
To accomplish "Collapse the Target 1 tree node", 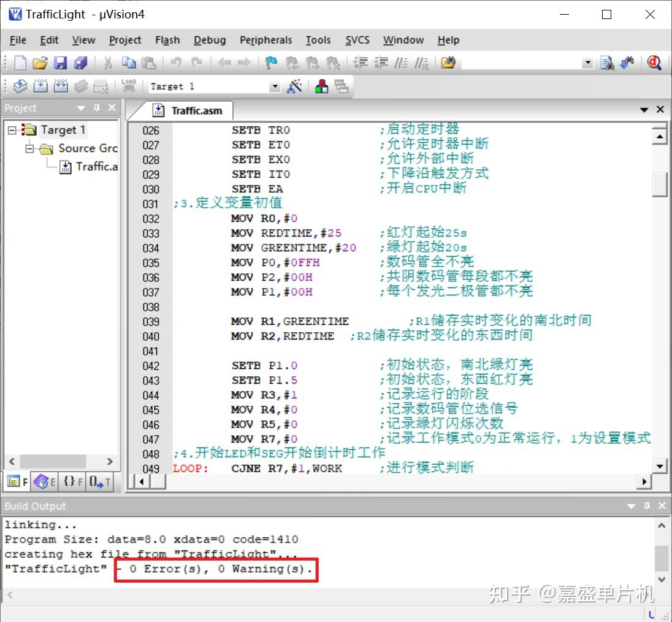I will [x=12, y=130].
